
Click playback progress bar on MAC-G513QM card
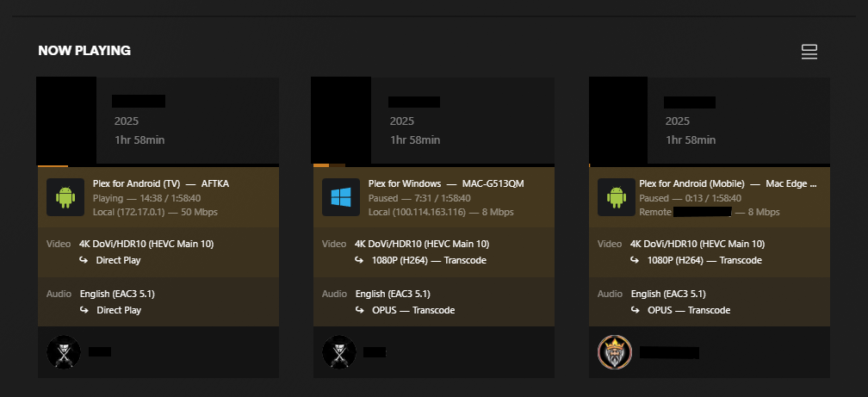(434, 165)
